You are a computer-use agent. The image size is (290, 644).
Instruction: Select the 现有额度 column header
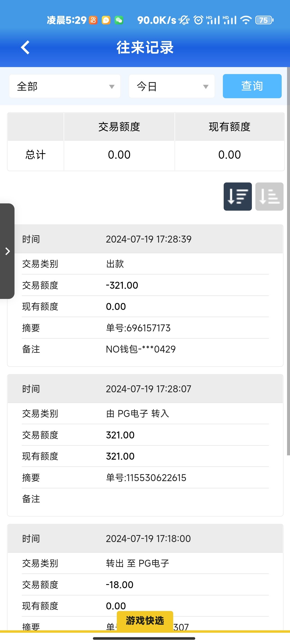pyautogui.click(x=230, y=127)
